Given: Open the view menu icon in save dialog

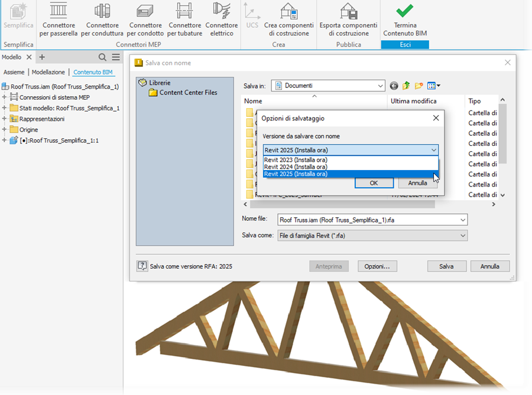Looking at the screenshot, I should tap(434, 86).
